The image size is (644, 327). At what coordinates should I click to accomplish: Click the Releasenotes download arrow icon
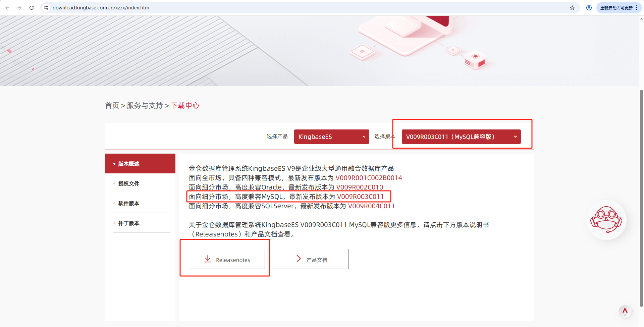pos(208,259)
